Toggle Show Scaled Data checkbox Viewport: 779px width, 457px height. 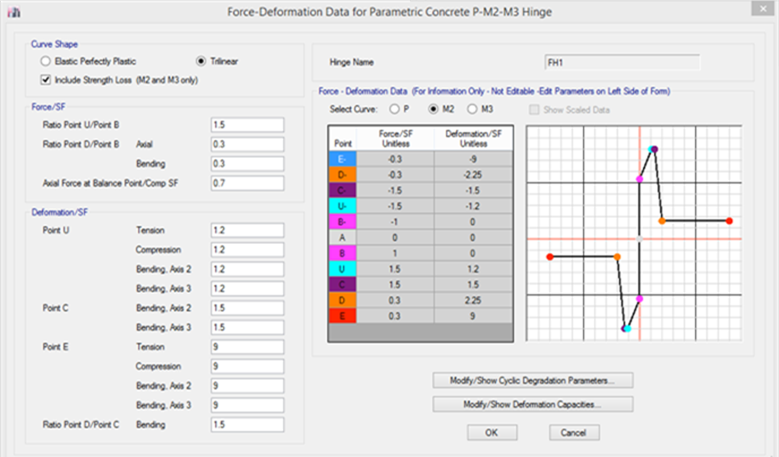tap(534, 109)
